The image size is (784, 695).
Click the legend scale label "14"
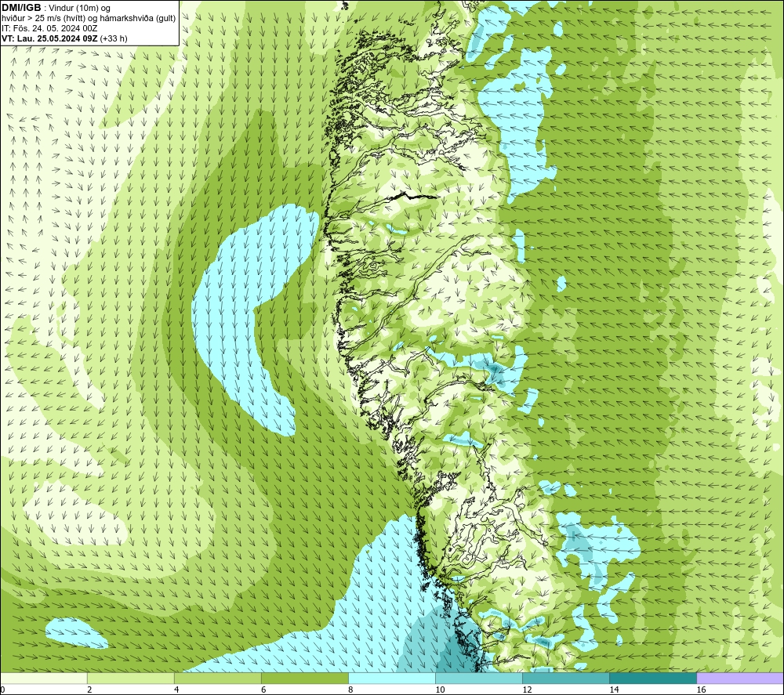pyautogui.click(x=614, y=690)
